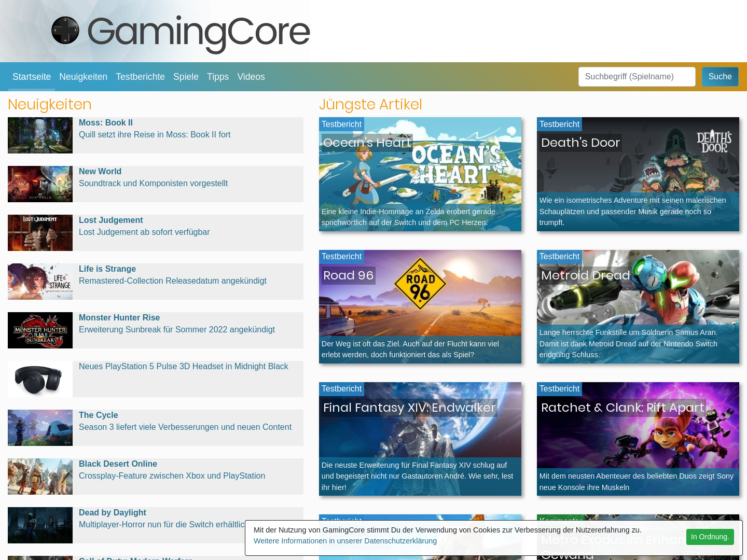Open The Cycle news thumbnail
Viewport: 747px width, 560px height.
tap(40, 428)
